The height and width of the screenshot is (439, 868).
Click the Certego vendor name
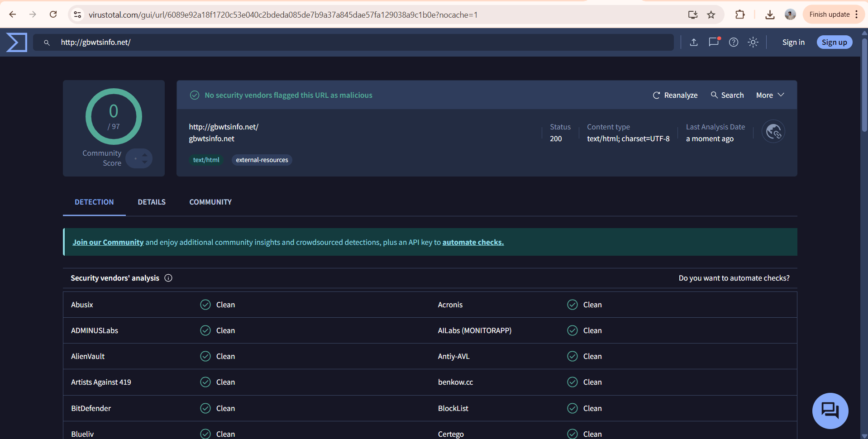pyautogui.click(x=451, y=434)
